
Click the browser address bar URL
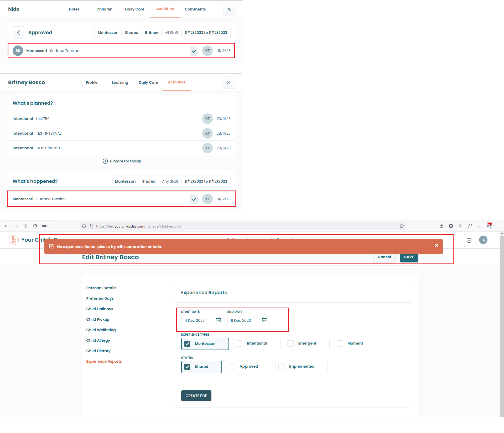coord(138,226)
